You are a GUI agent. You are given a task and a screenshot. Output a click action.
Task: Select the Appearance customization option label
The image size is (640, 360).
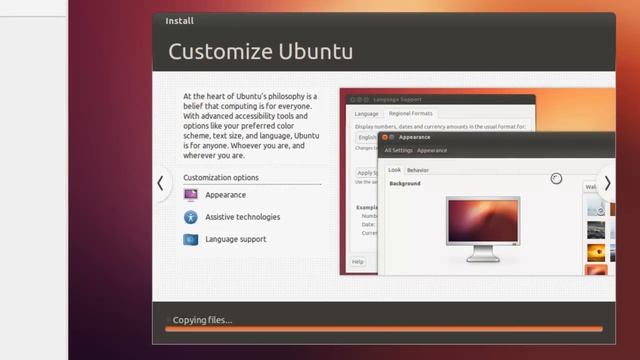(x=225, y=195)
